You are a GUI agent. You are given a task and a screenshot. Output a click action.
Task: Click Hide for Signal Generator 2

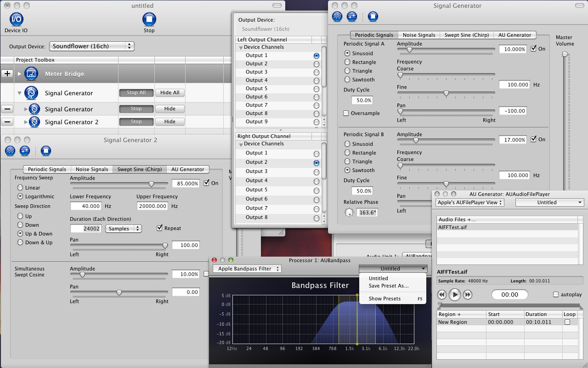coord(170,121)
